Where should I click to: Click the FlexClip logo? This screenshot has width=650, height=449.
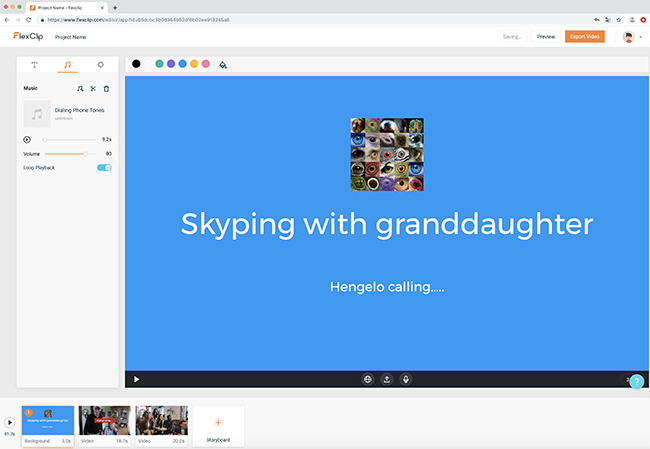pyautogui.click(x=28, y=36)
